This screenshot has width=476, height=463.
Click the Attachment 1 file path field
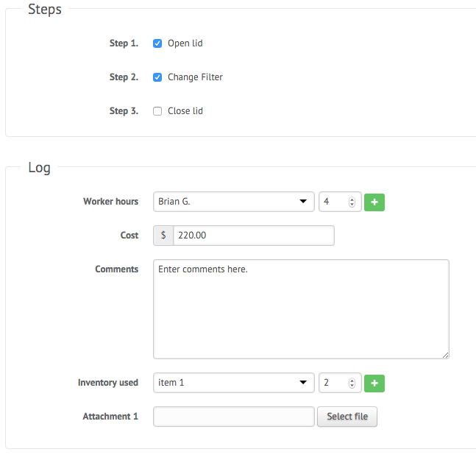click(x=234, y=417)
